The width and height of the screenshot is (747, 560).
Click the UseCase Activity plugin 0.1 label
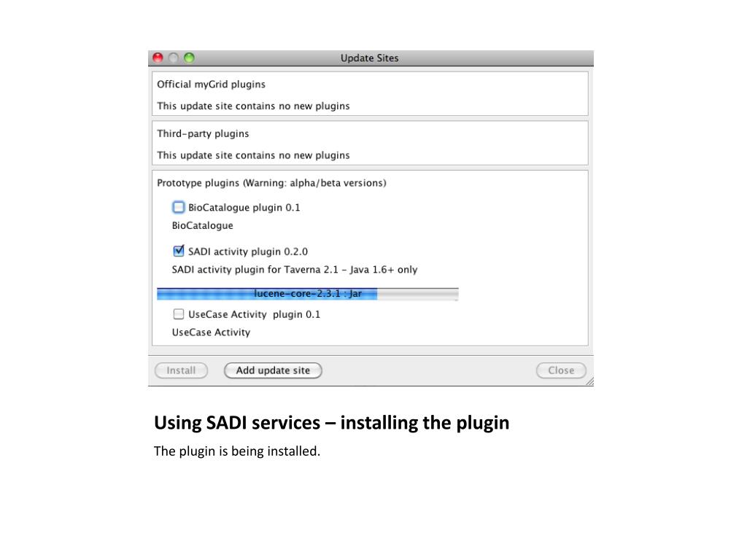(x=254, y=314)
